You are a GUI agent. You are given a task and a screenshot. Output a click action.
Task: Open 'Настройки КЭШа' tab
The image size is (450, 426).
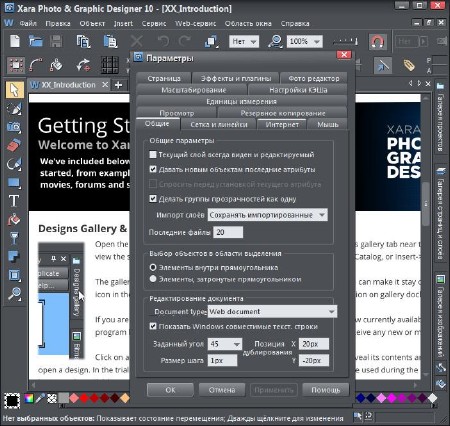[x=298, y=90]
